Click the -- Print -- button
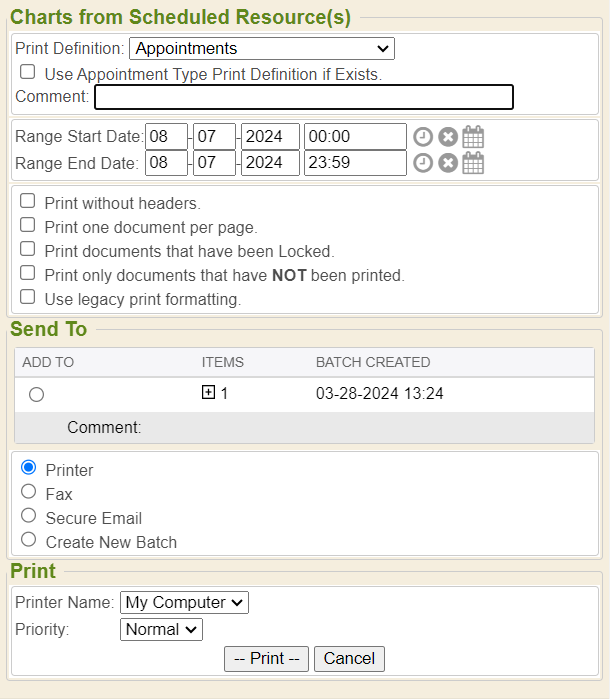This screenshot has width=610, height=699. pos(267,658)
